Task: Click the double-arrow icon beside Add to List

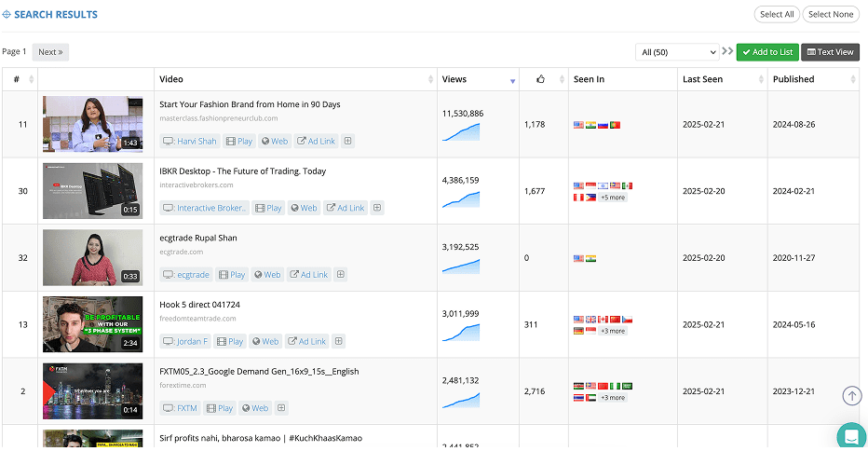Action: pos(727,52)
